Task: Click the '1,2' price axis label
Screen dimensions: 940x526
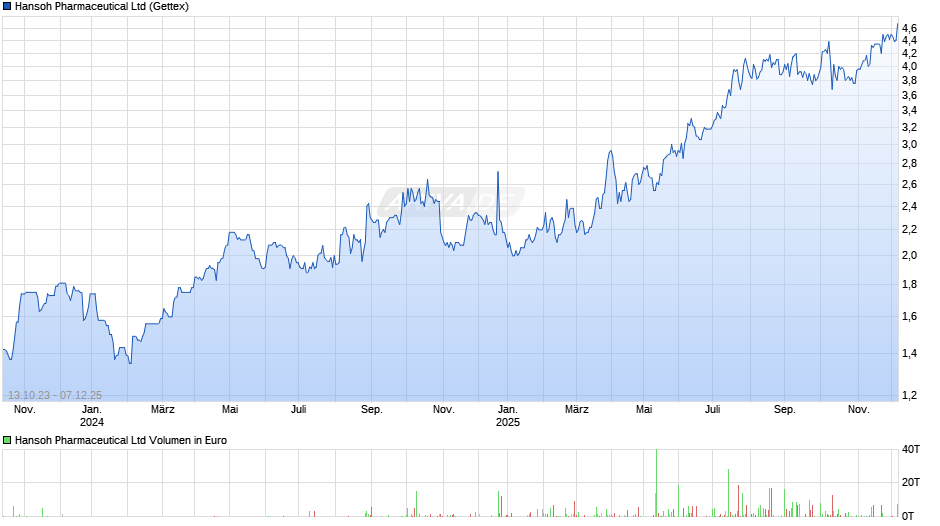Action: (909, 395)
